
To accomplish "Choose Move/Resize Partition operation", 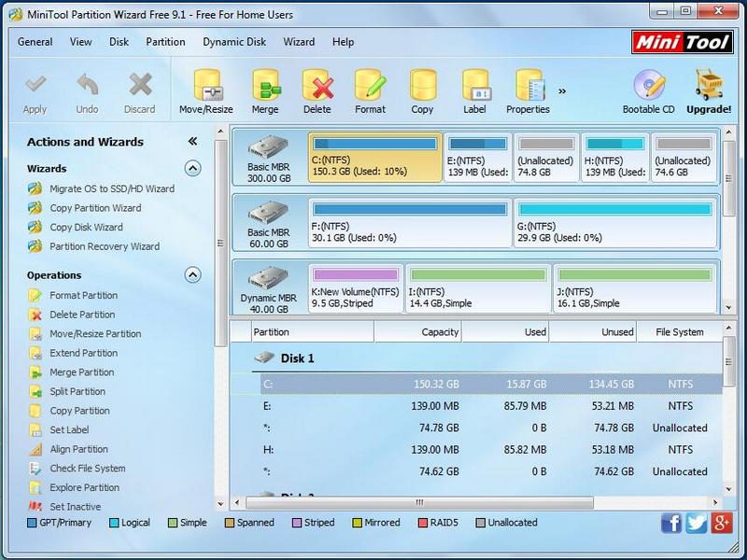I will tap(85, 334).
